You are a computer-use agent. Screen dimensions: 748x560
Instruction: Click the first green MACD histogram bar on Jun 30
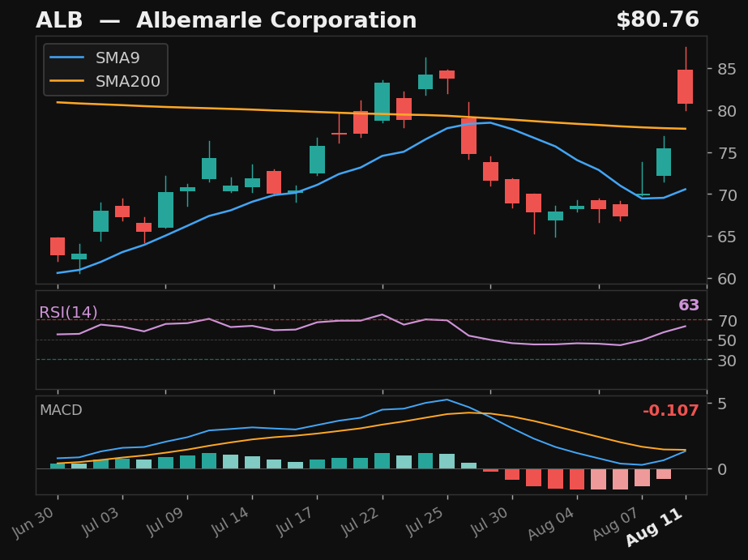[x=58, y=466]
